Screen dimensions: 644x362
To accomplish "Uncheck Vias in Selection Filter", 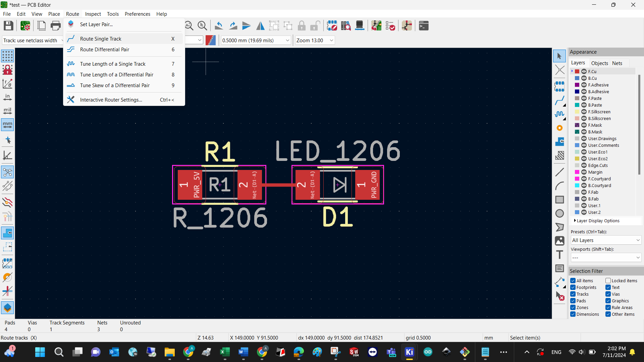I will (x=608, y=294).
